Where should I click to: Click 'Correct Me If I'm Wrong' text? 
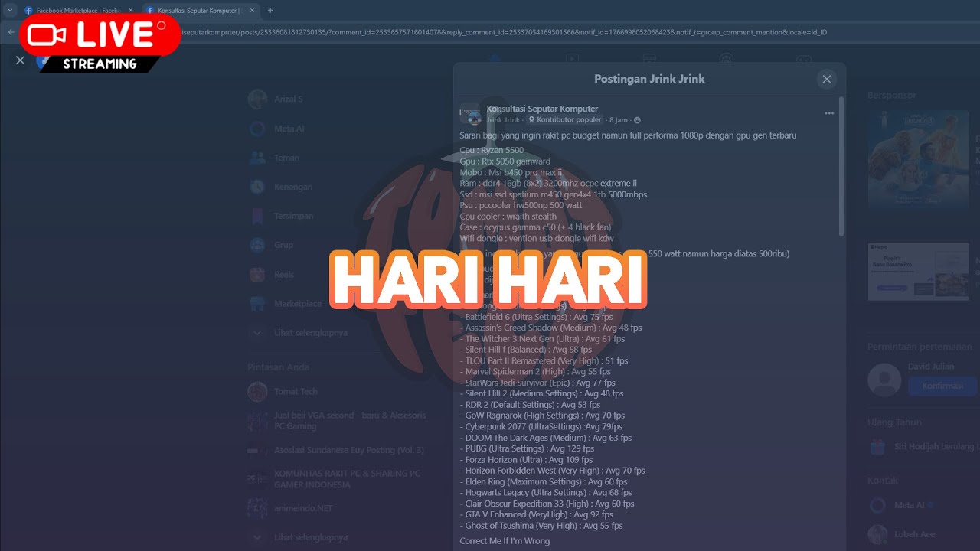point(505,541)
